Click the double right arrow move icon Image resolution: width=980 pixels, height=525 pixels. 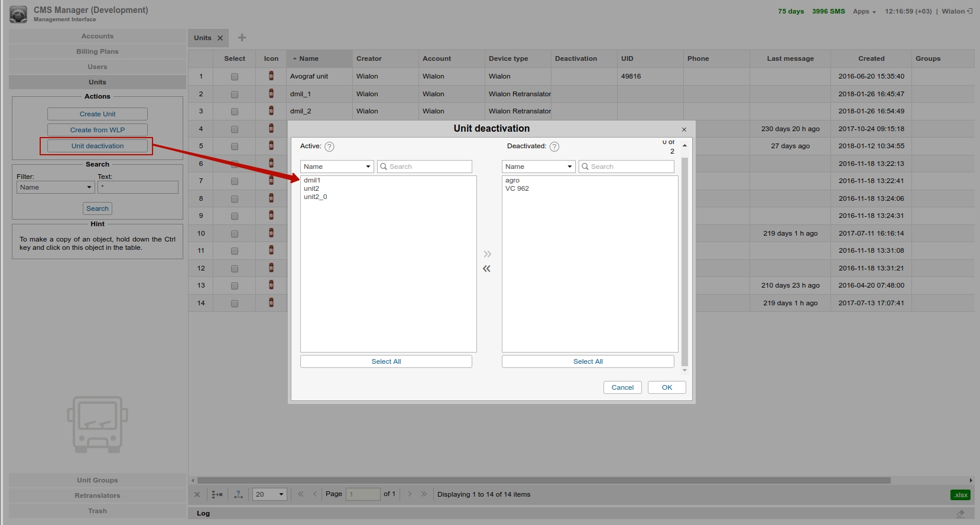coord(487,254)
